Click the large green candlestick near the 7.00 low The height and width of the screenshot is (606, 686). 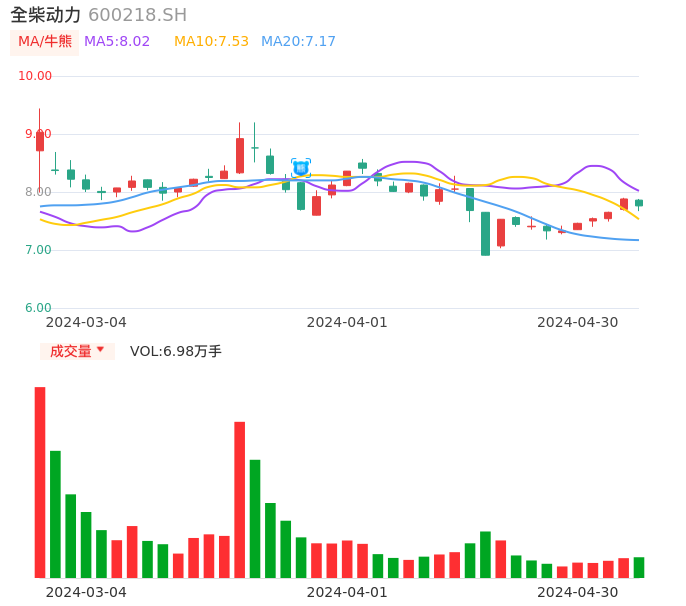(x=485, y=234)
